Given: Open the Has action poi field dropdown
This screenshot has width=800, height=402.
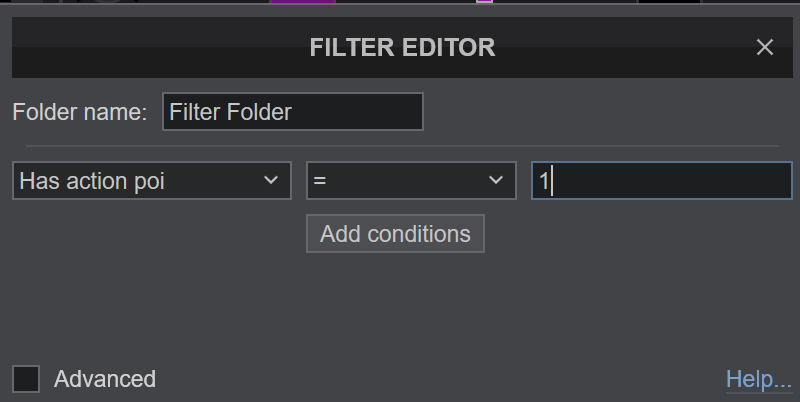Looking at the screenshot, I should [x=152, y=181].
